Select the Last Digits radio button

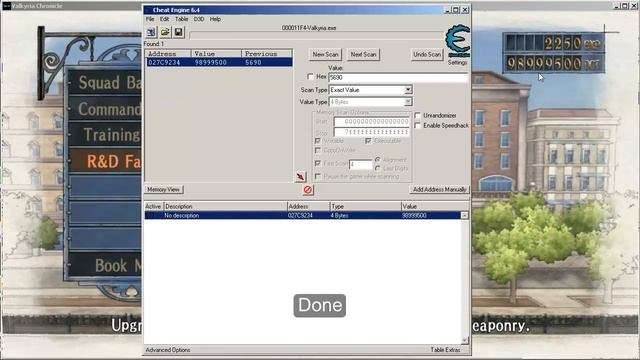(378, 168)
